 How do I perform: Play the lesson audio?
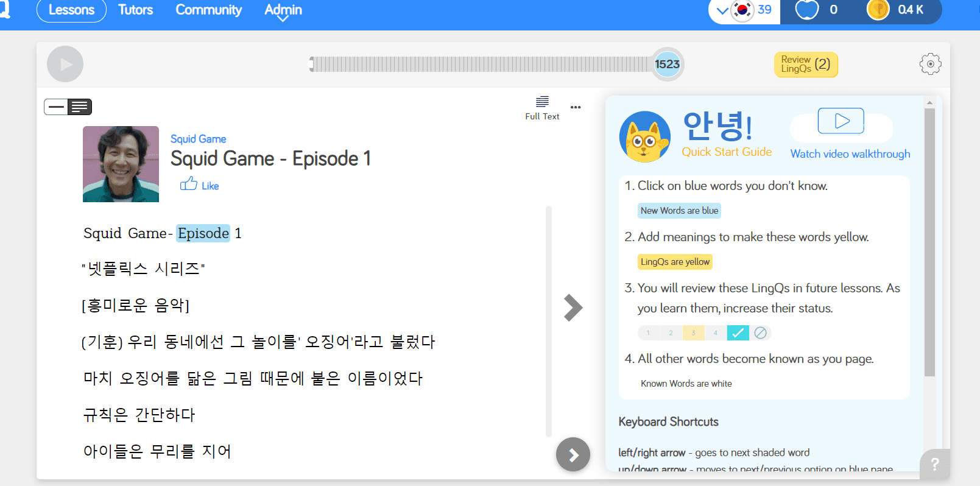(65, 64)
